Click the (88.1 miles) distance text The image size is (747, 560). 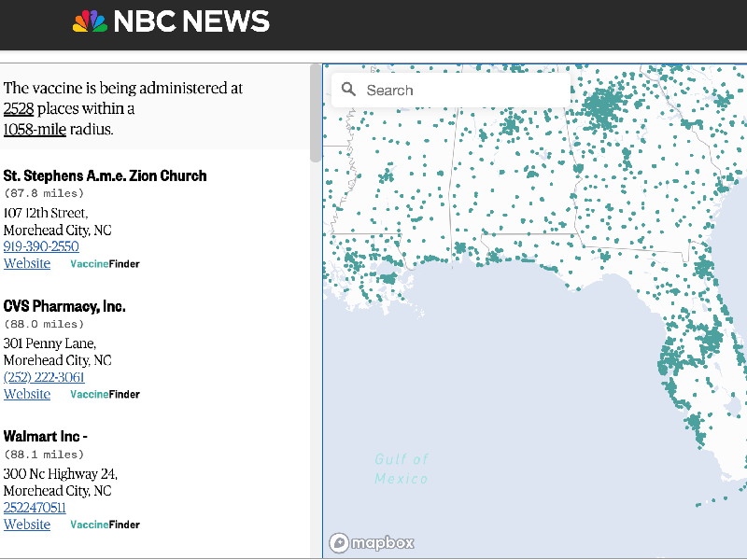(x=44, y=455)
